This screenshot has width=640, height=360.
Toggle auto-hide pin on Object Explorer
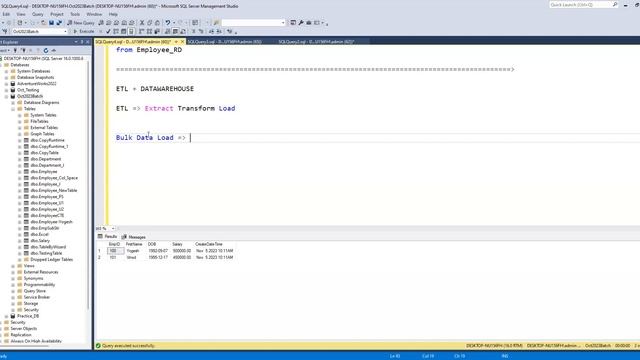click(x=82, y=42)
